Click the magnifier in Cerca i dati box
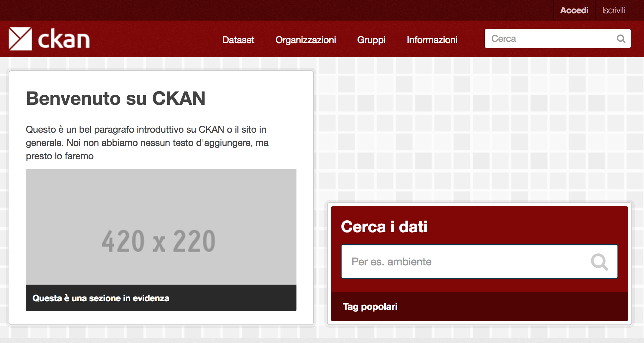Screen dimensions: 644x343 point(599,262)
